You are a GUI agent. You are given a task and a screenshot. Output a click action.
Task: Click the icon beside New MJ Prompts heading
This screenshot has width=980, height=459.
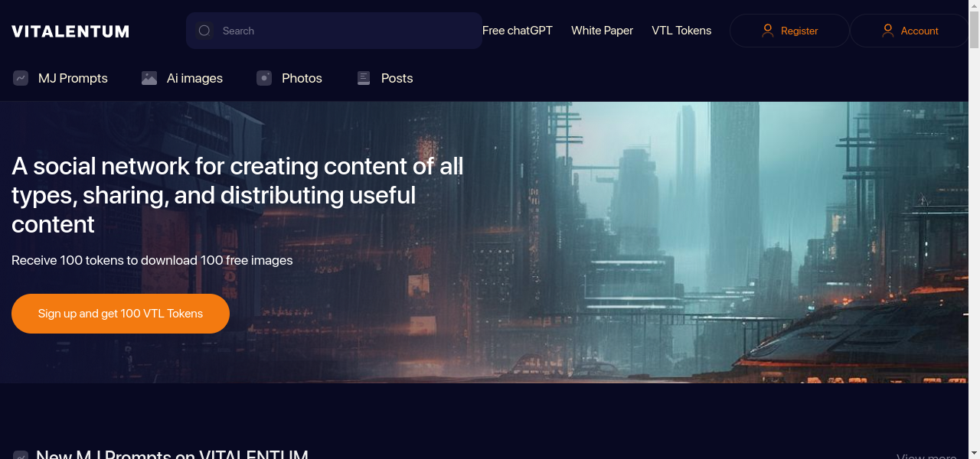(21, 456)
